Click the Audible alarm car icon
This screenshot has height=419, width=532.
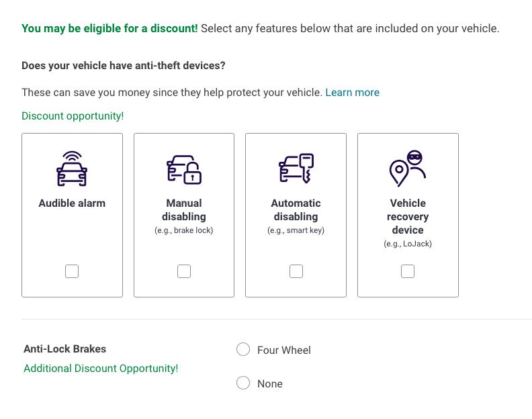tap(72, 169)
